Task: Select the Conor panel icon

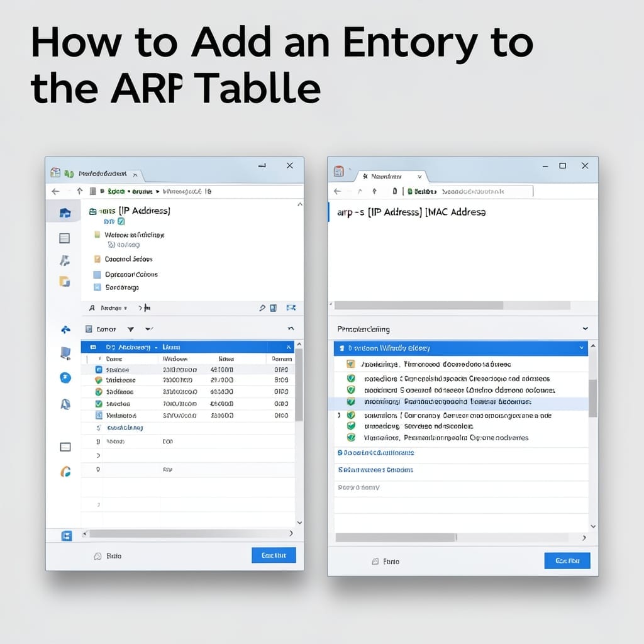Action: (x=89, y=329)
